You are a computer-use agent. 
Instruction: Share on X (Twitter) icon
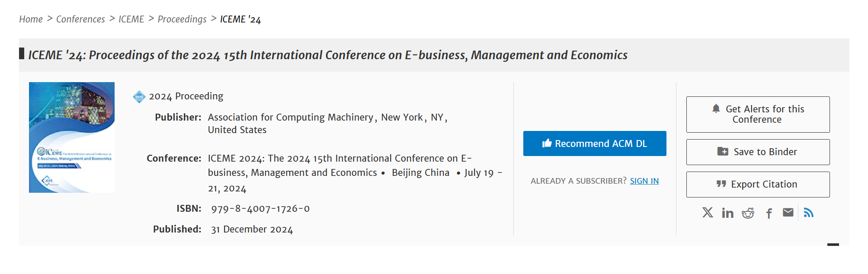tap(708, 213)
